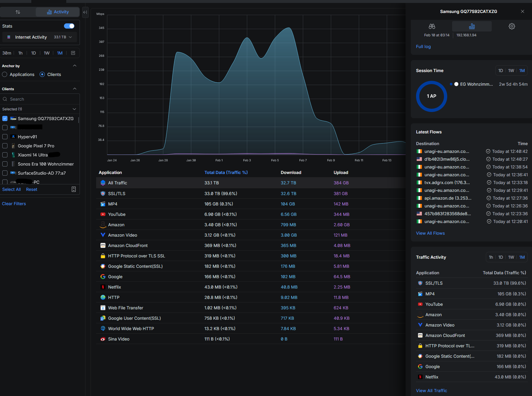Click the View All Flows link
The height and width of the screenshot is (396, 532).
pos(430,233)
